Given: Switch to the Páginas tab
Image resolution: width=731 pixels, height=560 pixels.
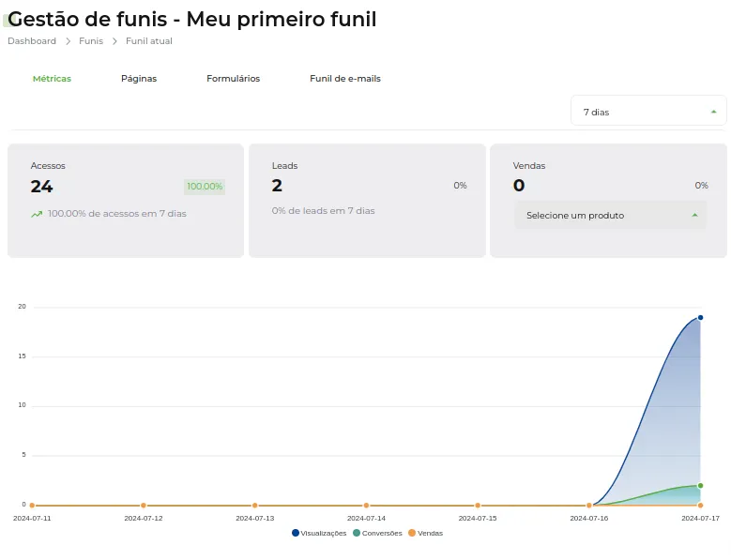Looking at the screenshot, I should click(x=139, y=78).
